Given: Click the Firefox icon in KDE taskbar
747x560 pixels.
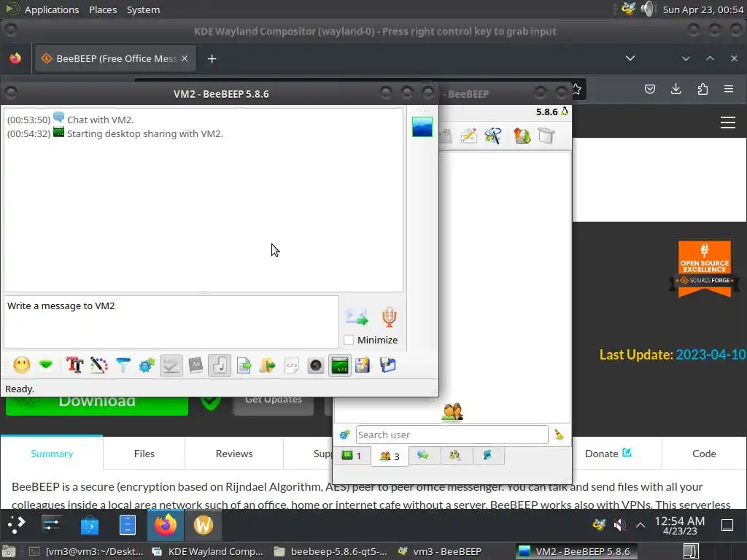Looking at the screenshot, I should point(165,525).
